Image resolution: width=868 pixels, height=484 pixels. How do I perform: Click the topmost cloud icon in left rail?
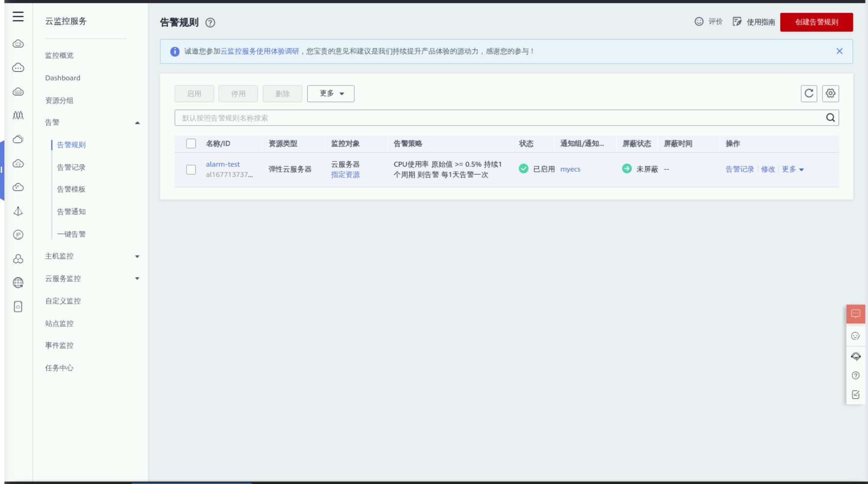[x=18, y=44]
